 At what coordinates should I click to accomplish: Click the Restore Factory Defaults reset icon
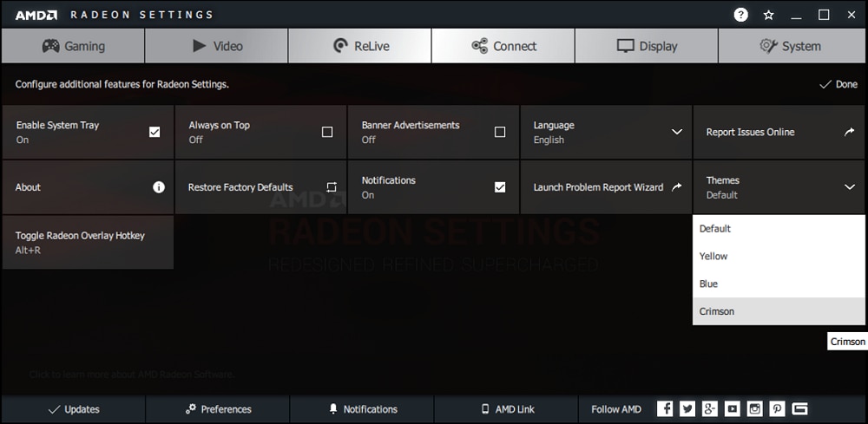tap(331, 187)
